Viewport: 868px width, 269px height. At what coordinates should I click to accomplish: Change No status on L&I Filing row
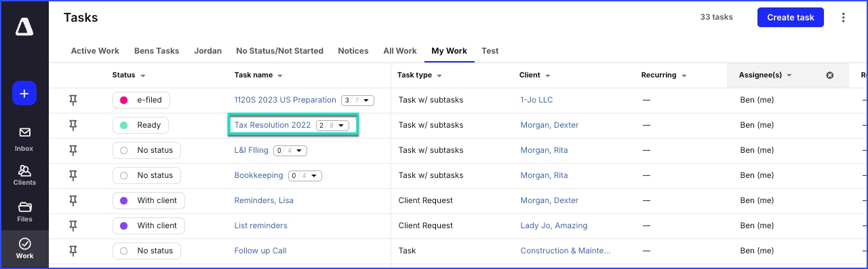coord(146,150)
